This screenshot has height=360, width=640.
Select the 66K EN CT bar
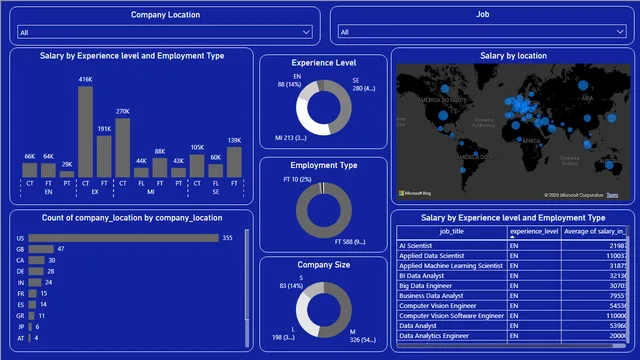pos(30,170)
